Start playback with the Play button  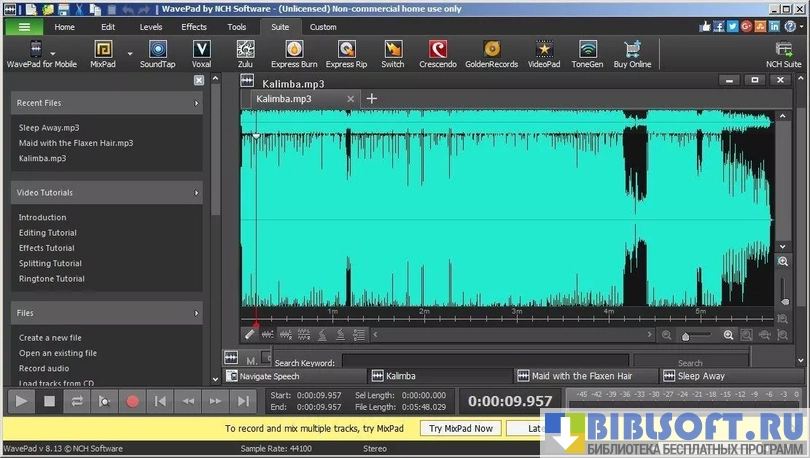pyautogui.click(x=20, y=401)
